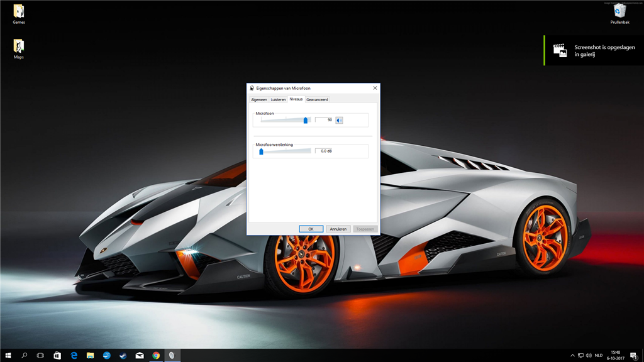The height and width of the screenshot is (362, 644).
Task: Open the Prullenbak desktop icon
Action: click(619, 14)
